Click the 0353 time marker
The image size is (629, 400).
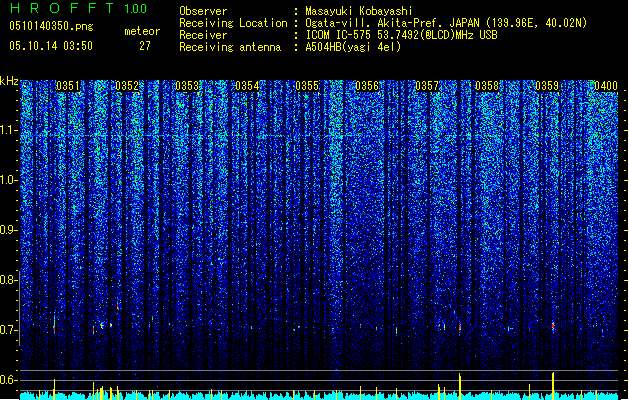pos(187,86)
